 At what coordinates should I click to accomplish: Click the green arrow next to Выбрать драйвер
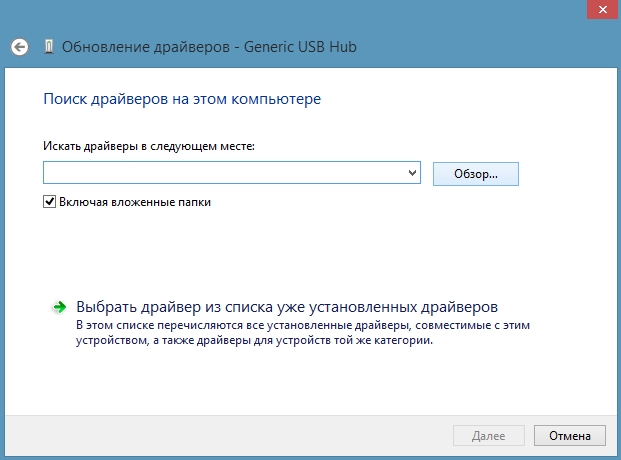pos(59,307)
